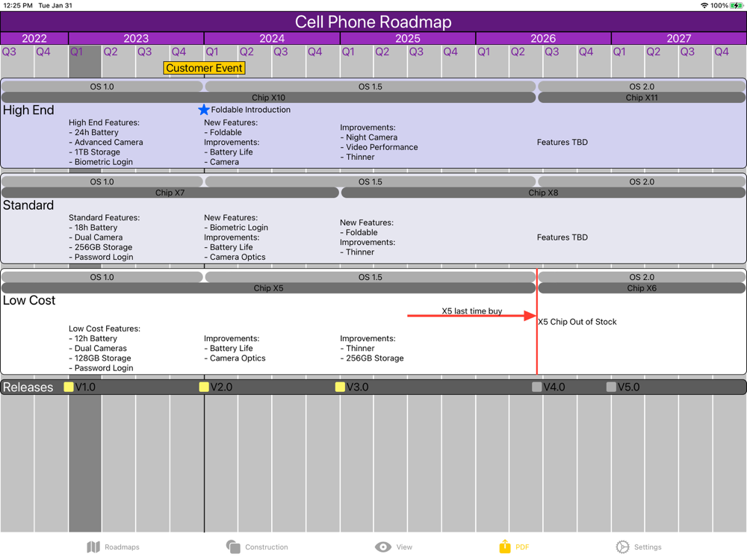Select OS 1.5 bar in Standard lane
This screenshot has width=747, height=560.
[371, 182]
